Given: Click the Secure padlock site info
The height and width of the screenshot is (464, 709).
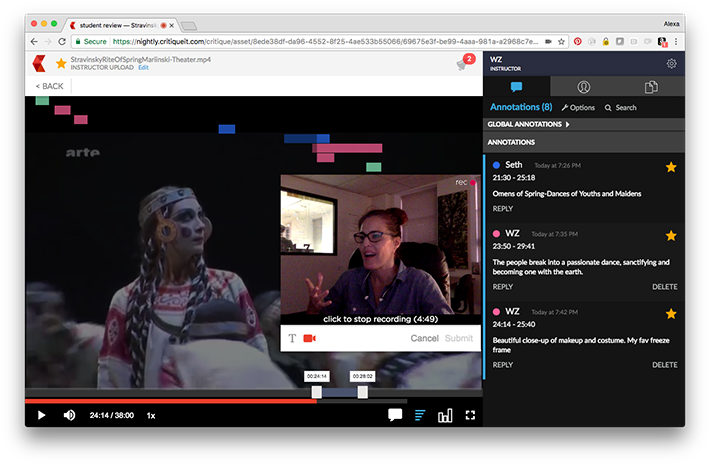Looking at the screenshot, I should (x=91, y=42).
